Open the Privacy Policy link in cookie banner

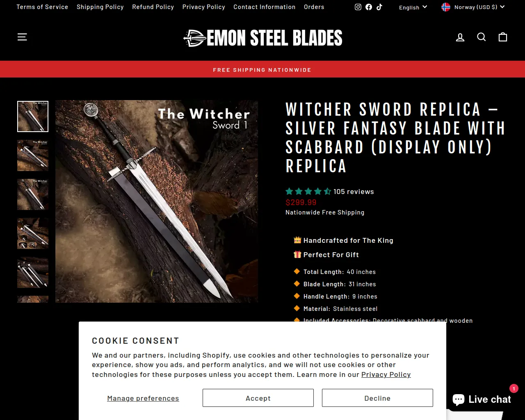pos(386,374)
